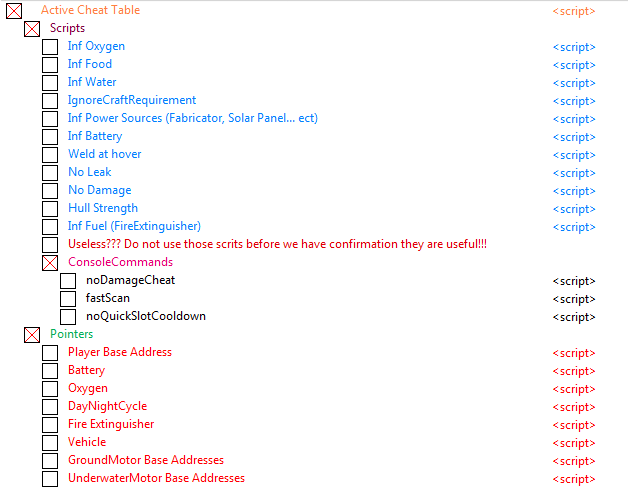Tick the Oxygen pointer checkbox

coord(50,389)
